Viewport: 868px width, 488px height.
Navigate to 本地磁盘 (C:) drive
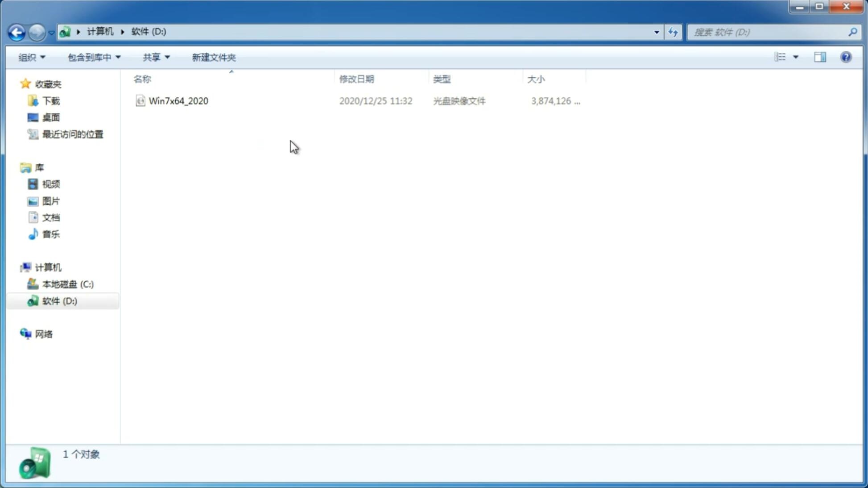click(x=67, y=284)
